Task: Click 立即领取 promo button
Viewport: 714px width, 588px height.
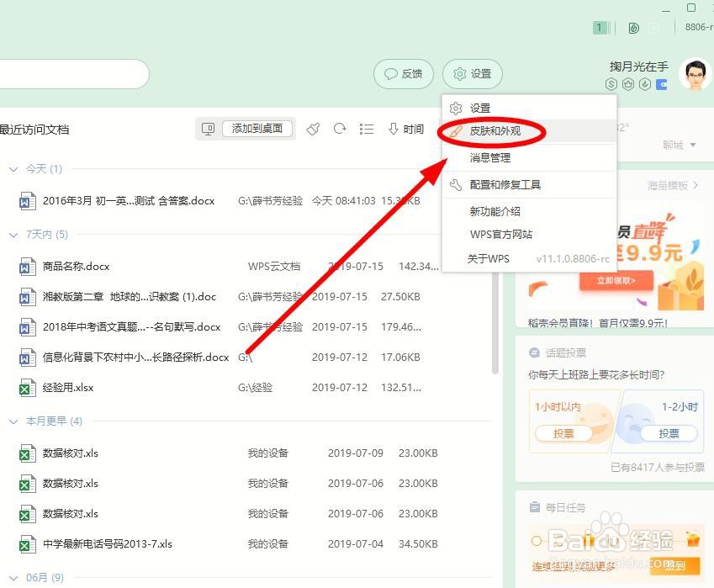Action: 616,281
